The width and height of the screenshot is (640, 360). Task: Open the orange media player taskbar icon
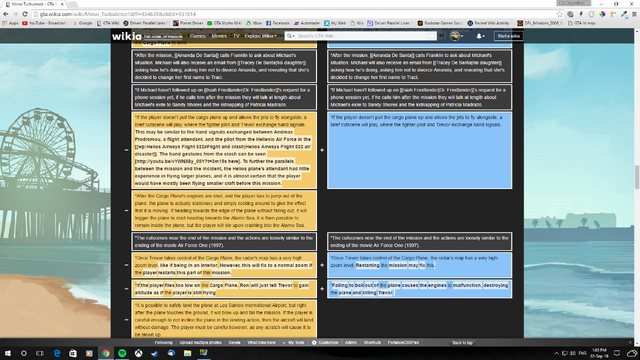(89, 353)
